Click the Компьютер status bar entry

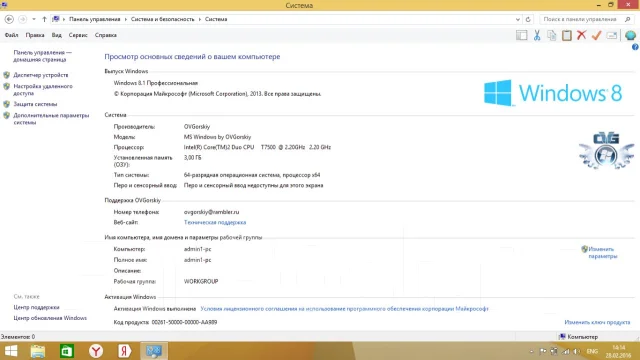[578, 337]
